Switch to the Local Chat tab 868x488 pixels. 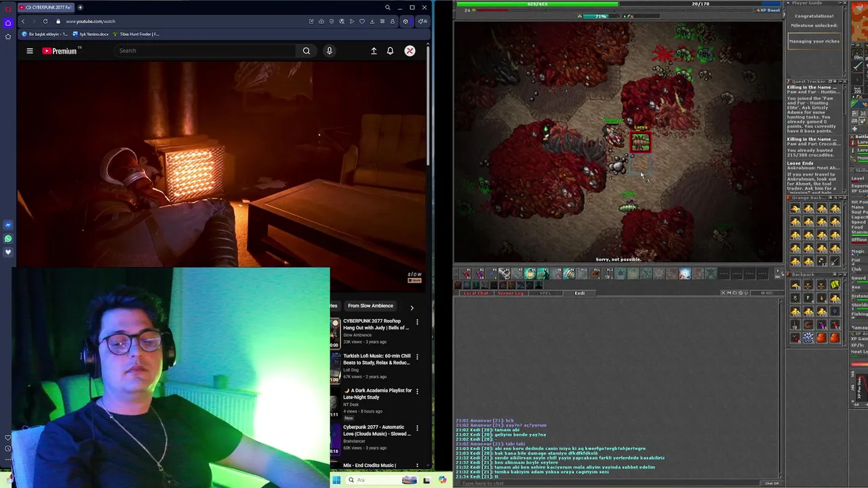tap(475, 293)
